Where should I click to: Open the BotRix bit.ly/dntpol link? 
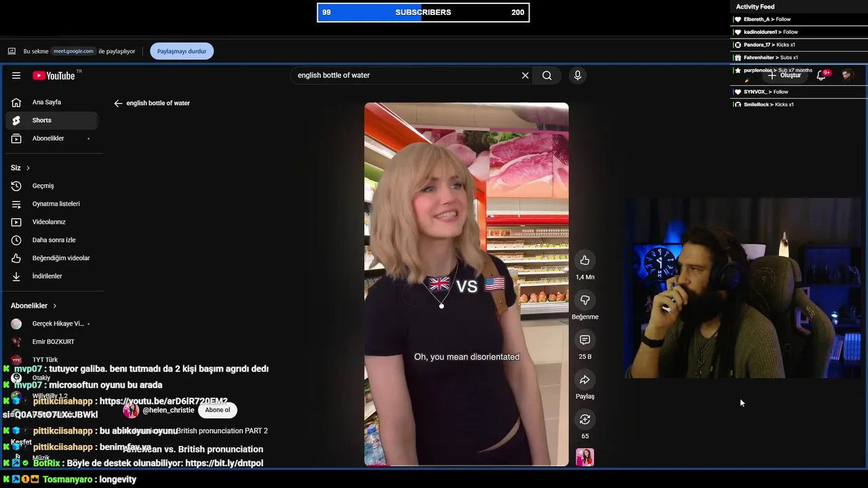(224, 463)
